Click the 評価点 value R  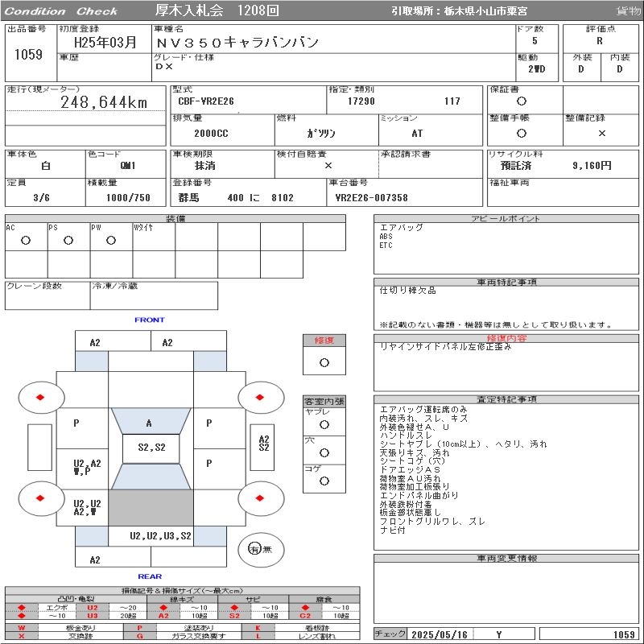pyautogui.click(x=600, y=41)
